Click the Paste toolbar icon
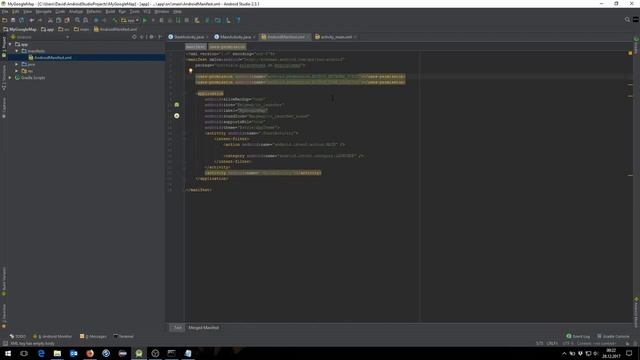640x360 pixels. (67, 20)
